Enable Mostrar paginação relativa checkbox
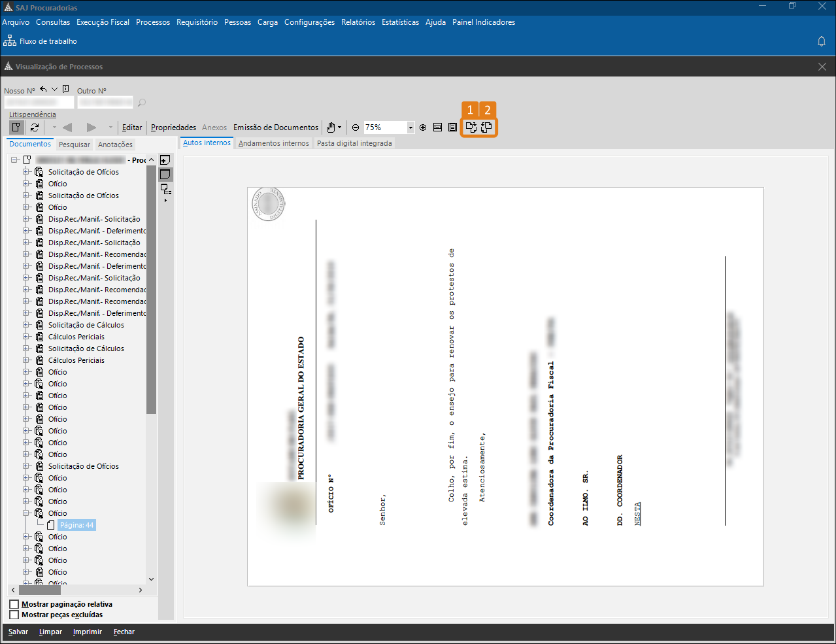 click(14, 604)
